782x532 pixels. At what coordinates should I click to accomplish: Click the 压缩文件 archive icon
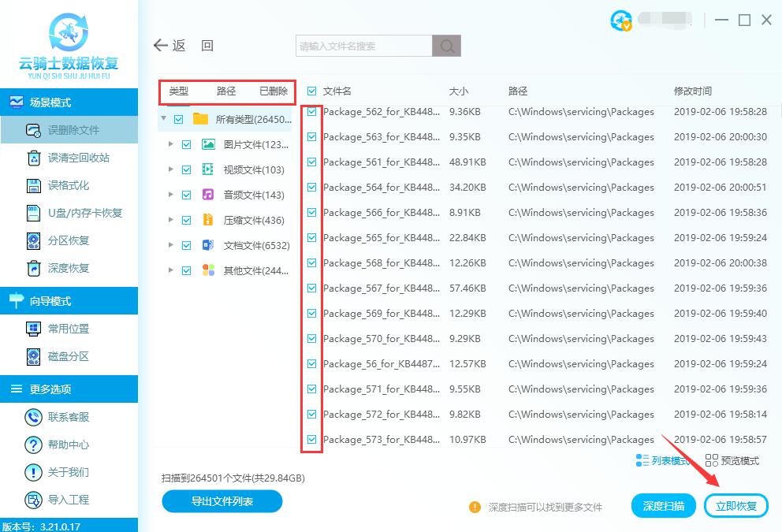pos(208,220)
